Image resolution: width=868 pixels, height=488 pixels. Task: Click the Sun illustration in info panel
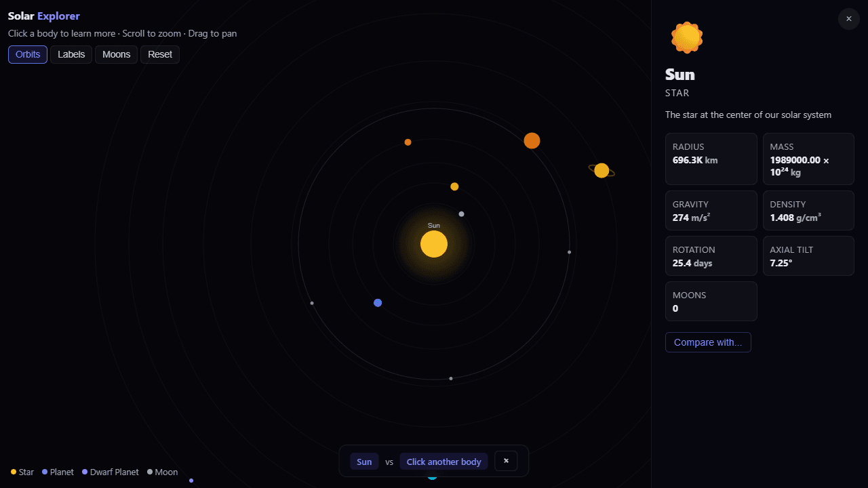687,37
